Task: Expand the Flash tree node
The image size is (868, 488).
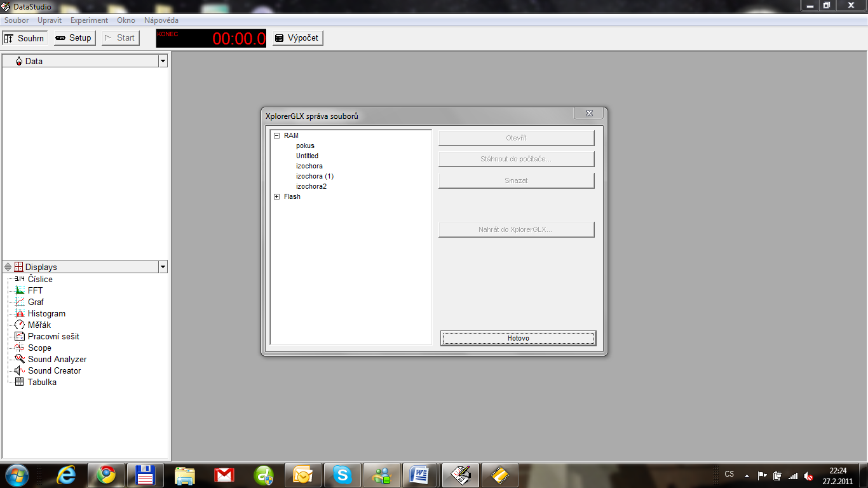Action: 276,196
